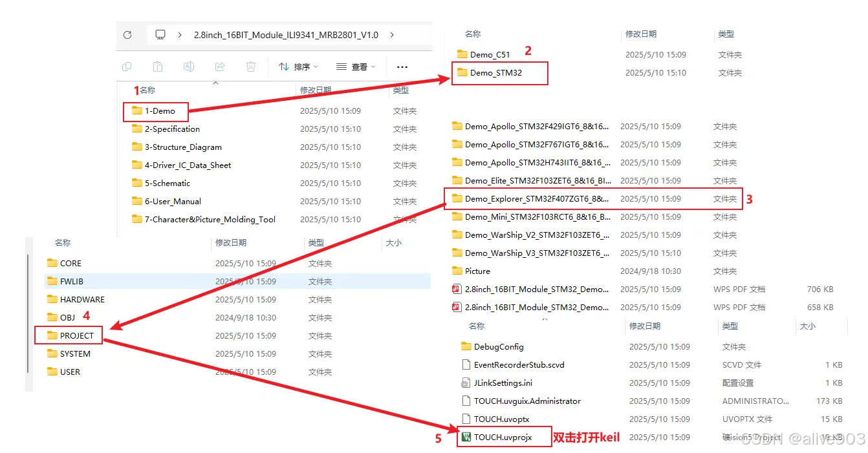Viewport: 868px width, 453px height.
Task: Click the copy icon in the Explorer toolbar
Action: click(x=127, y=67)
